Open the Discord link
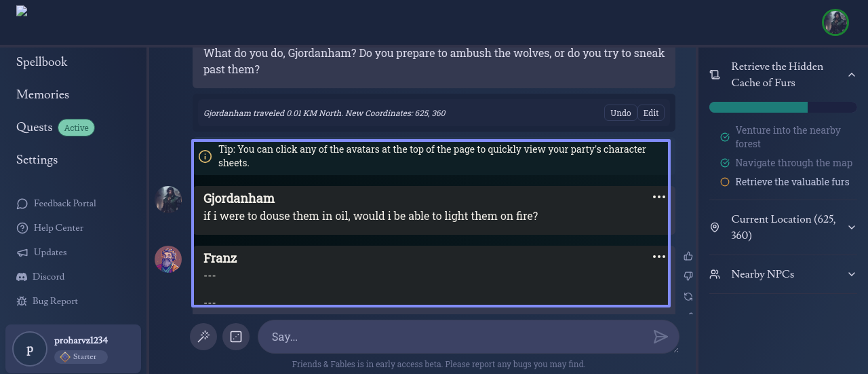 point(49,277)
